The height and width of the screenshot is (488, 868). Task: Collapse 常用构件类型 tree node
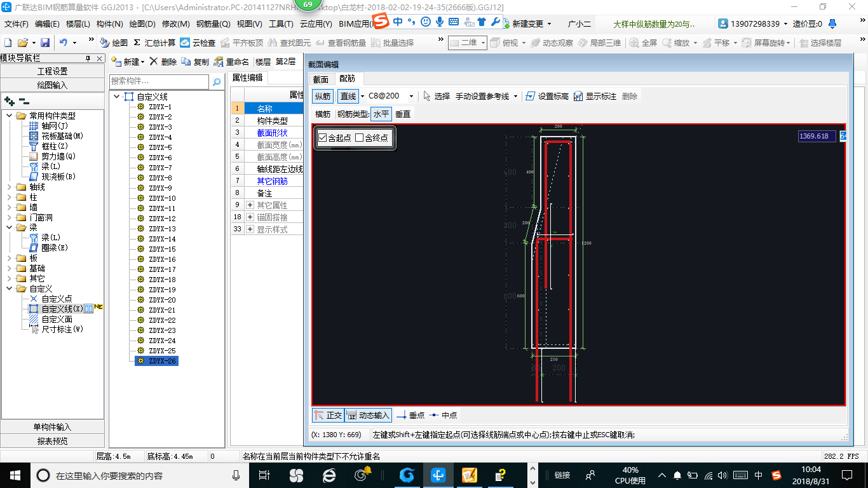pyautogui.click(x=10, y=116)
